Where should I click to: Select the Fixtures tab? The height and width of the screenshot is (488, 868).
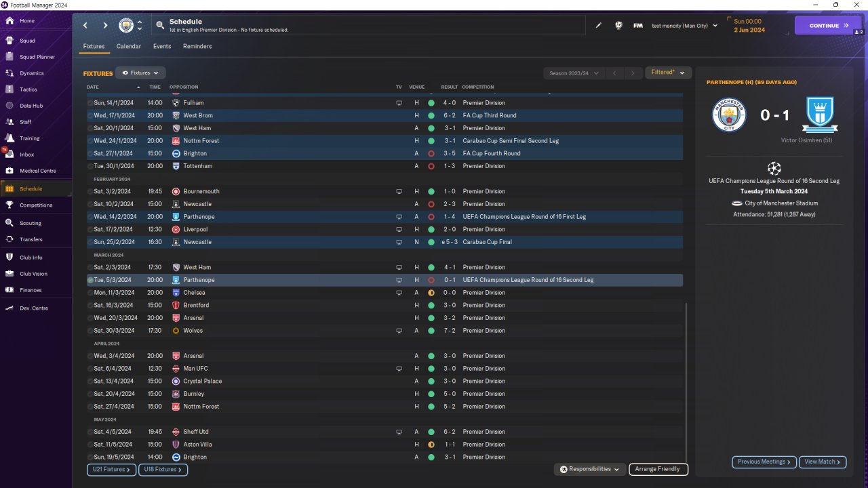(x=94, y=46)
